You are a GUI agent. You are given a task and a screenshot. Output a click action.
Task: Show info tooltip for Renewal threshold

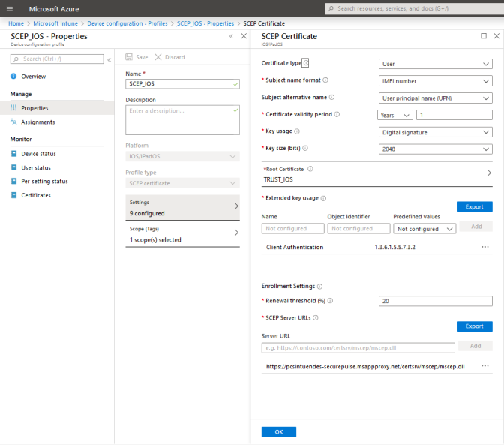tap(330, 301)
